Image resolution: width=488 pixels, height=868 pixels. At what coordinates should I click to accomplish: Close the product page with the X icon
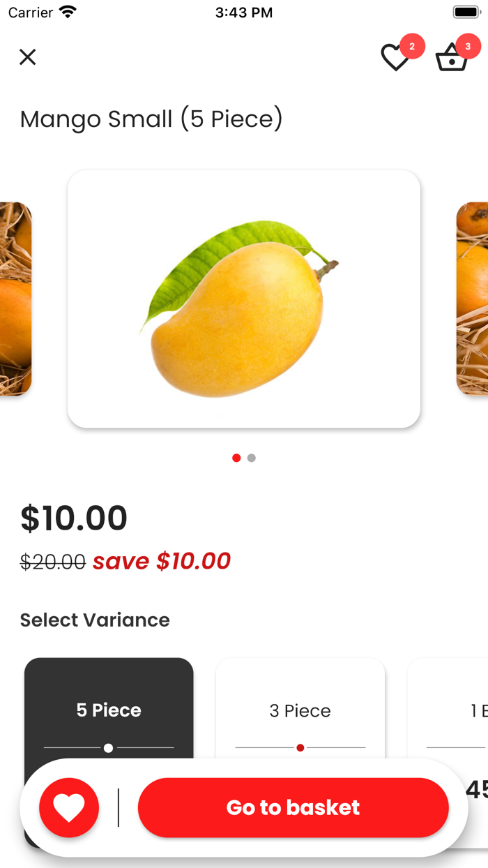pyautogui.click(x=27, y=57)
